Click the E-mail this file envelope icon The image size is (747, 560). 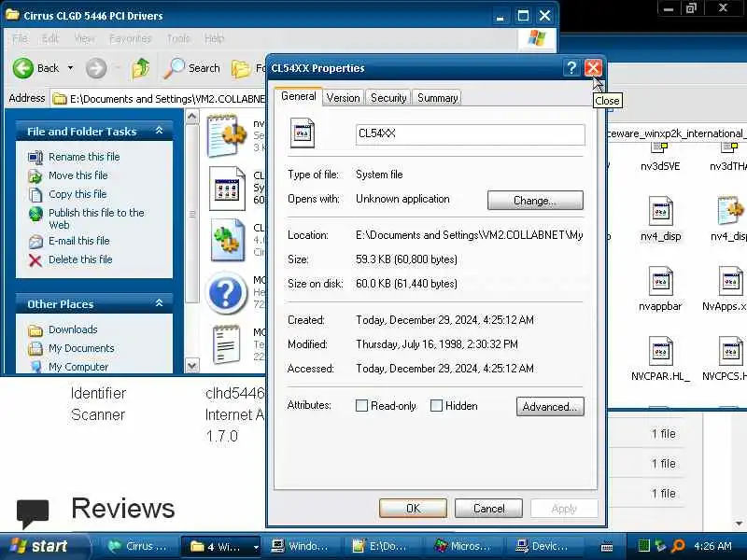click(35, 242)
